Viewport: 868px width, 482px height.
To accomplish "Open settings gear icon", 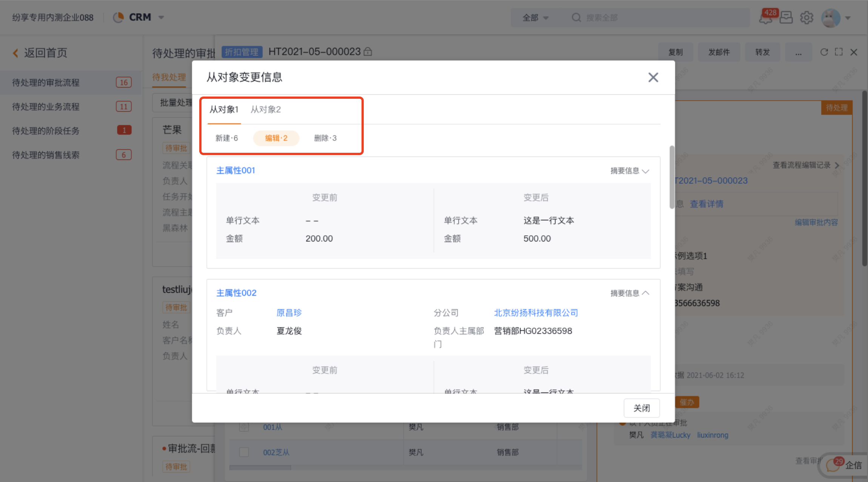I will tap(806, 17).
